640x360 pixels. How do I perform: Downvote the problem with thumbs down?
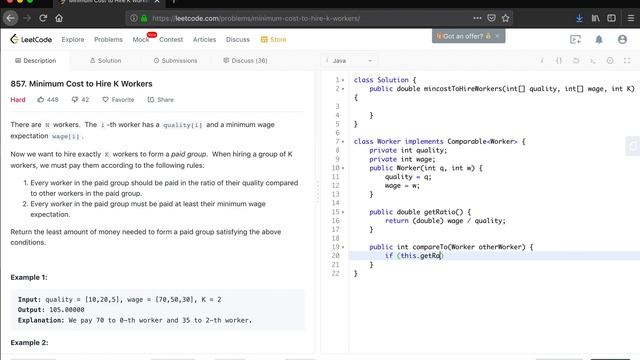point(75,100)
